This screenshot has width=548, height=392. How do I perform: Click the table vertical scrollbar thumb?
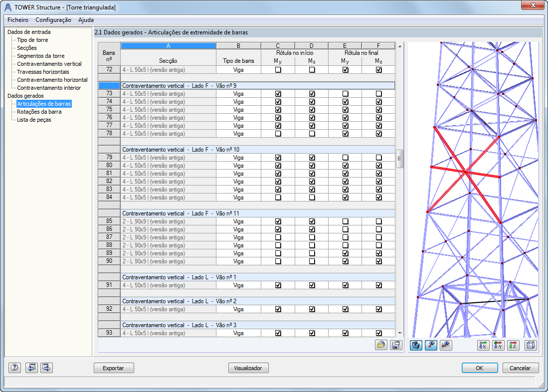399,159
